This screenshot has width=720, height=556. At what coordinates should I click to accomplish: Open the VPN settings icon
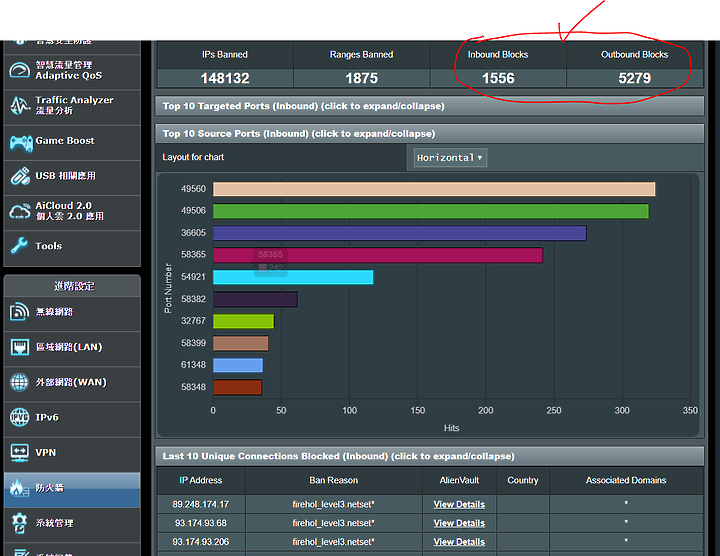[19, 453]
